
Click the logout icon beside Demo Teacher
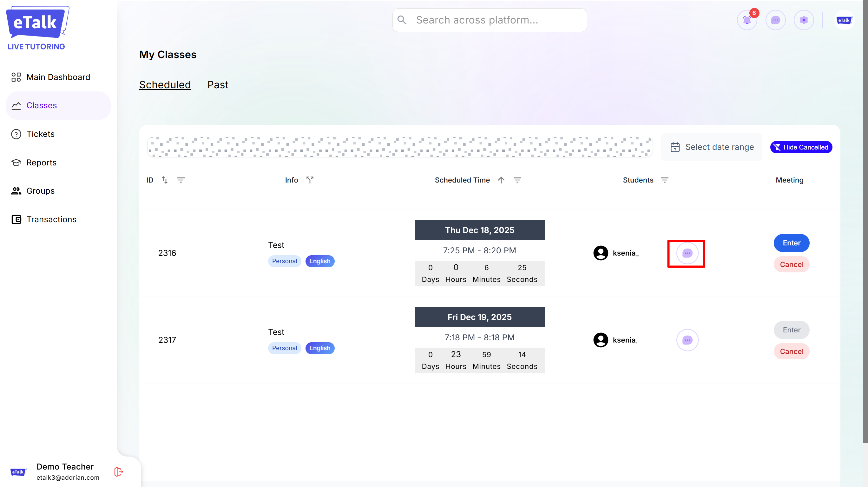(x=118, y=471)
